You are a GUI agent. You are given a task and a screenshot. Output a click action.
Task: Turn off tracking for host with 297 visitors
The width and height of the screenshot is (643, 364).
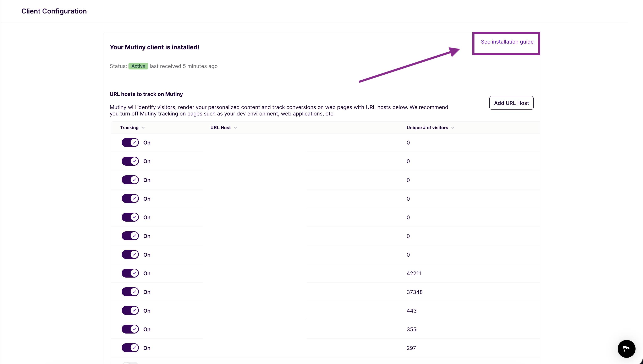[x=130, y=348]
